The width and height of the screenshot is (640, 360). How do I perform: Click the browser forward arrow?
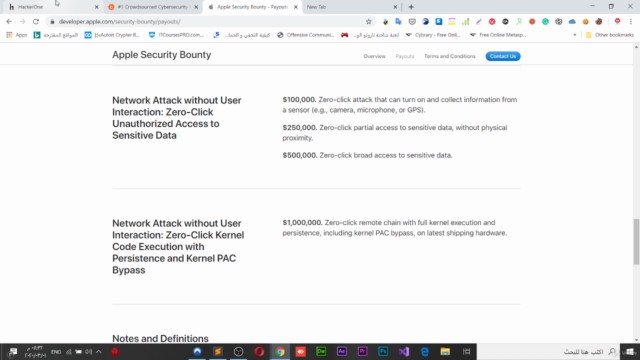tap(22, 22)
